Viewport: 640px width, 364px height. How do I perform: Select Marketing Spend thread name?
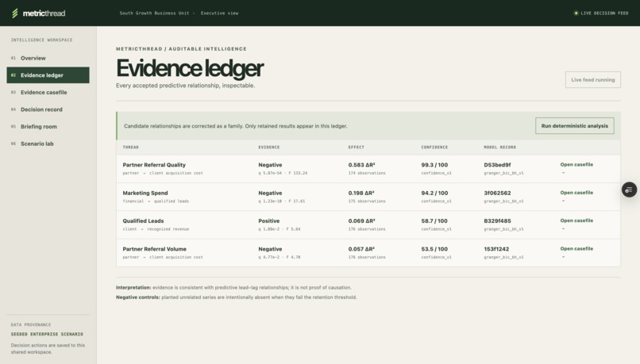[145, 193]
